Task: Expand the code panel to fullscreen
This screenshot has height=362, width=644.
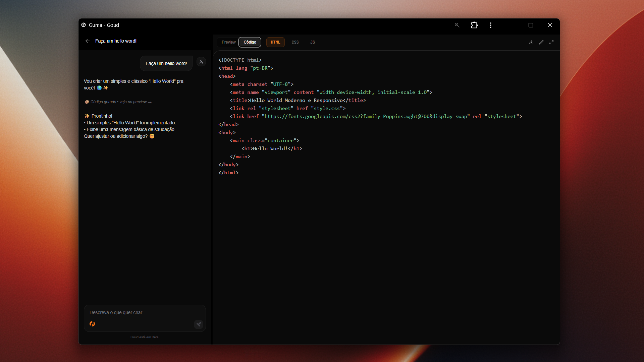Action: tap(551, 42)
